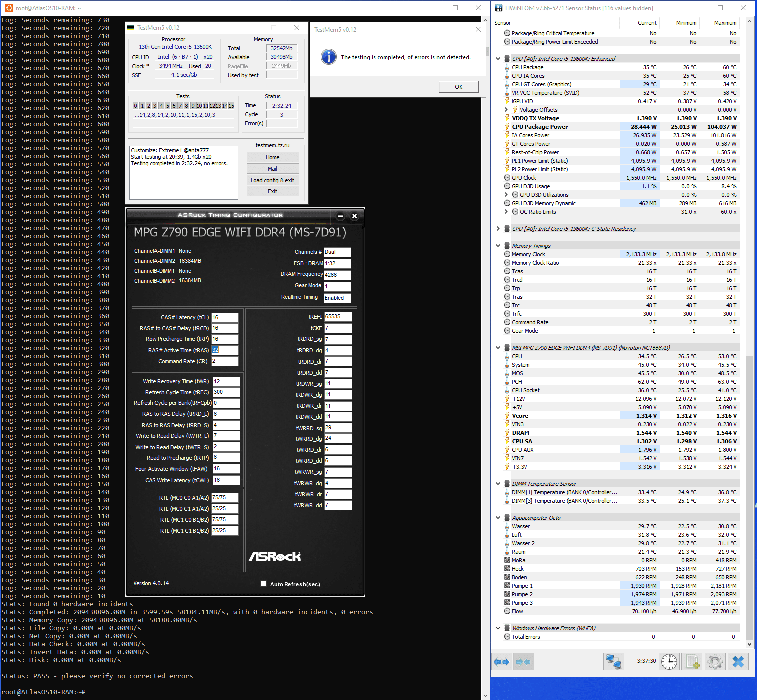Click the DRAM Frequency field
757x700 pixels.
point(337,275)
